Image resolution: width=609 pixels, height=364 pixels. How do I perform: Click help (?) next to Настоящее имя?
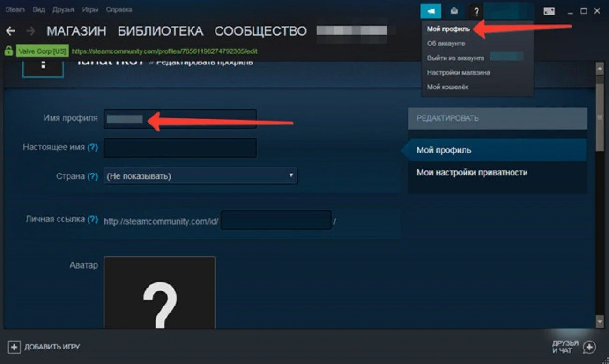pos(93,147)
